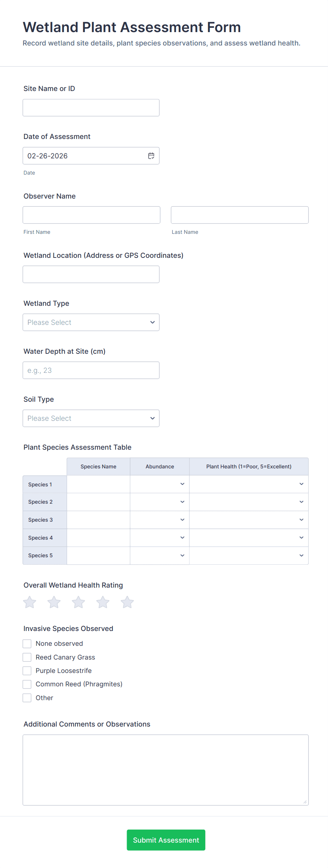The image size is (328, 868).
Task: Choose the third star rating
Action: [78, 602]
